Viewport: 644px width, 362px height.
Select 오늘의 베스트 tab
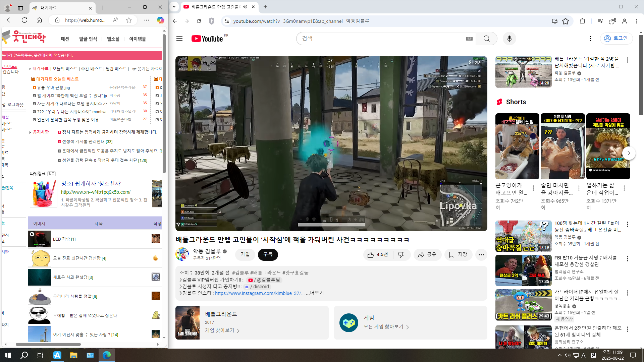coord(65,69)
